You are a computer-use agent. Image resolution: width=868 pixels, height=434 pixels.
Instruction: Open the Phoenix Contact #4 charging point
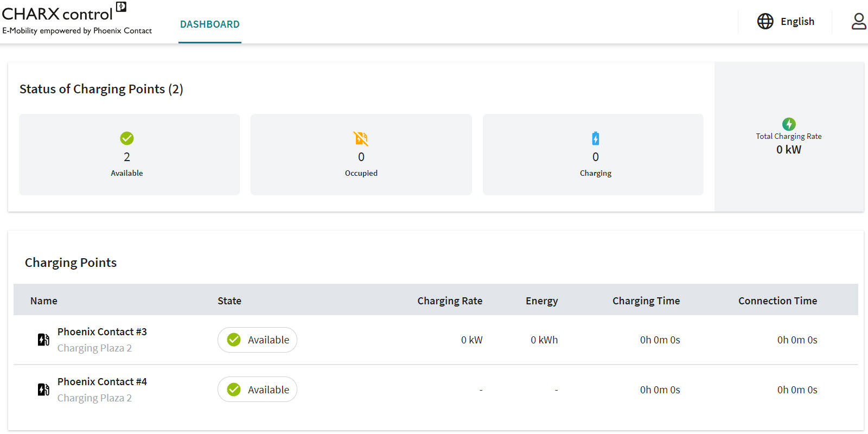click(102, 382)
